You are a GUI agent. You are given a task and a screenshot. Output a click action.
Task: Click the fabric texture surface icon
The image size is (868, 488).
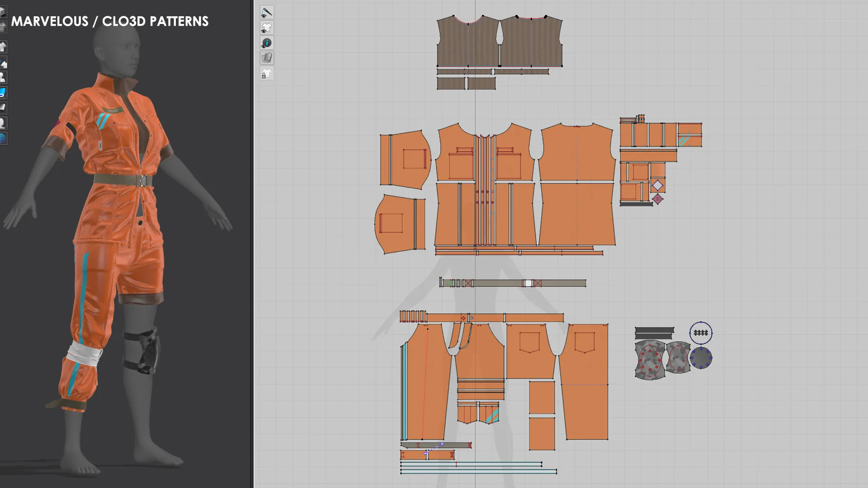pos(267,58)
